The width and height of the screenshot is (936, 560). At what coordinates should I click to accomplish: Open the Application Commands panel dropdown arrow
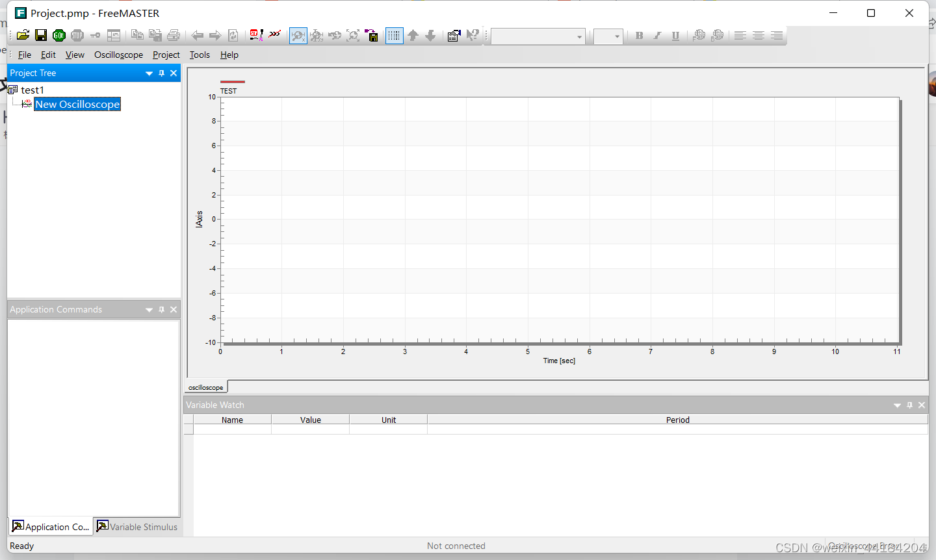pyautogui.click(x=149, y=310)
